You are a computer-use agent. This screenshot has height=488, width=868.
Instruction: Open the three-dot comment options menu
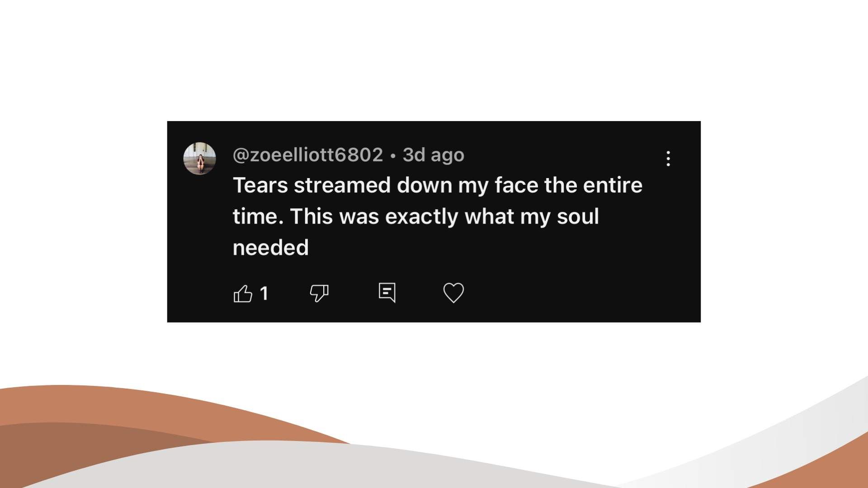(668, 159)
